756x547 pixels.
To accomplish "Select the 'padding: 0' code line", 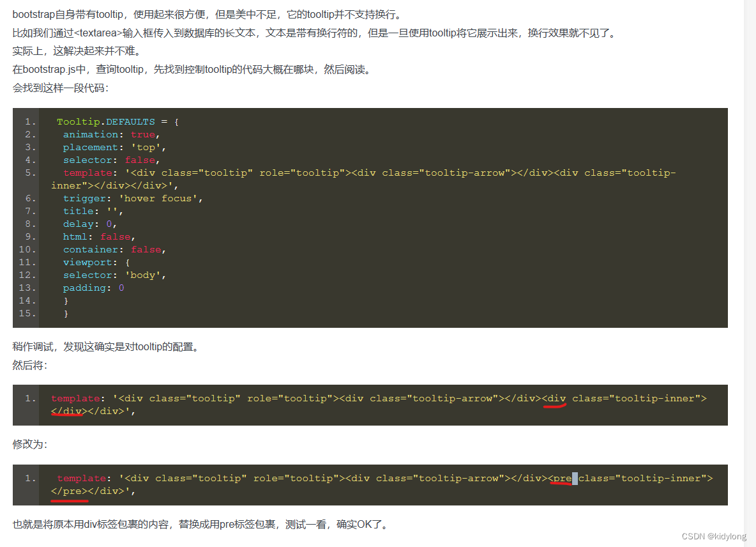I will coord(93,288).
